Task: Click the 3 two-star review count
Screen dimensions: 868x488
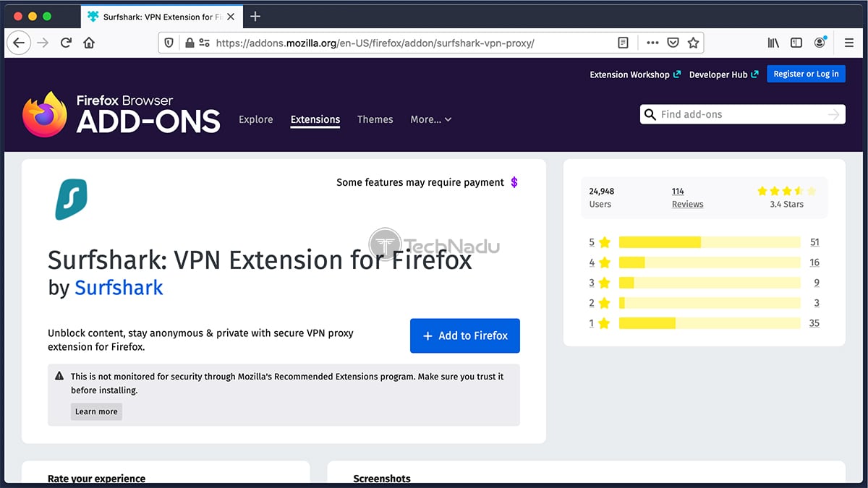Action: point(817,303)
